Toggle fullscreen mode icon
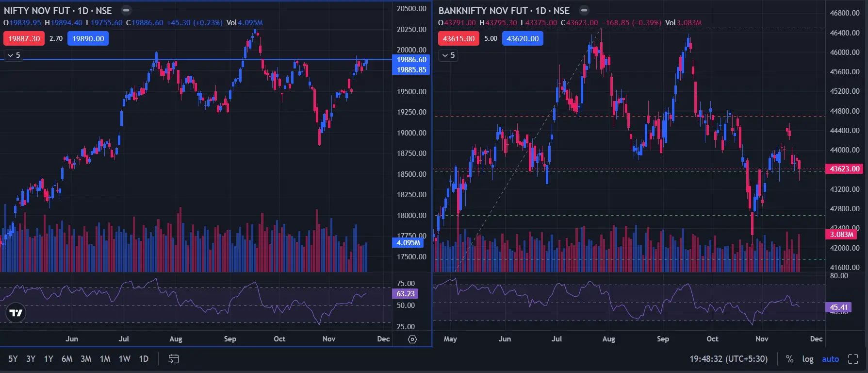This screenshot has height=373, width=868. pos(853,359)
